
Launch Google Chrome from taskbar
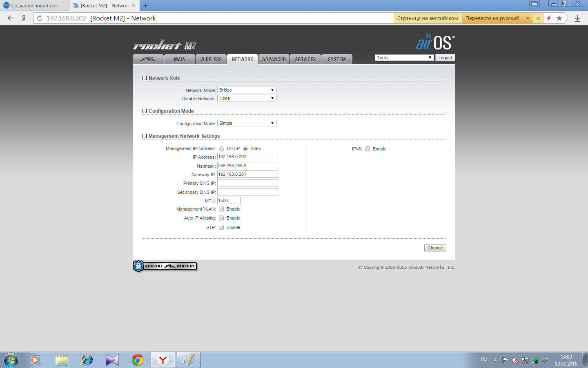click(x=138, y=360)
